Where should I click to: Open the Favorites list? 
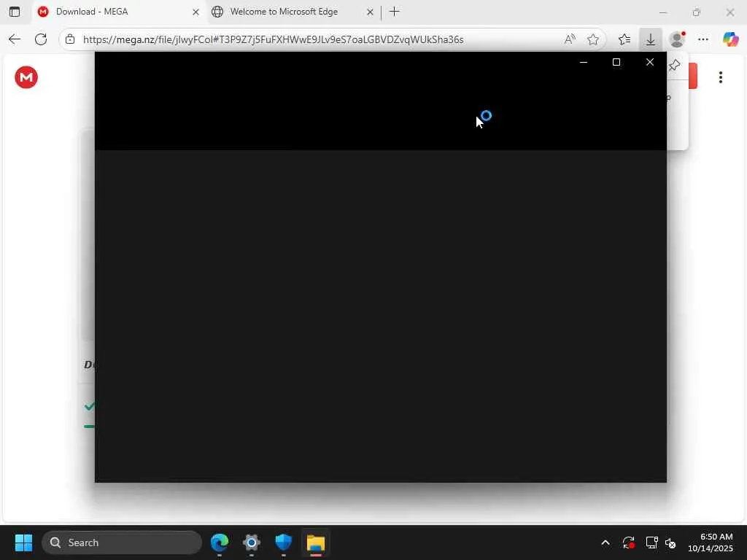[624, 39]
